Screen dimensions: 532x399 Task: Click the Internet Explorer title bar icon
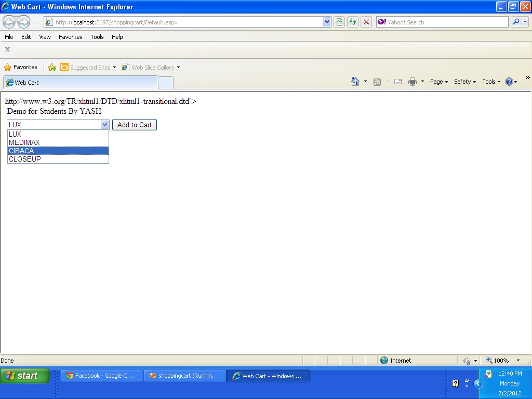[x=5, y=6]
